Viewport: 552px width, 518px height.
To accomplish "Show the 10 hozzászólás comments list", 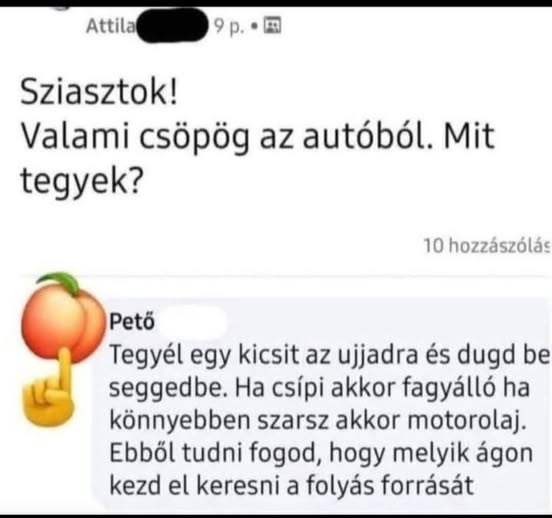I will click(x=487, y=246).
